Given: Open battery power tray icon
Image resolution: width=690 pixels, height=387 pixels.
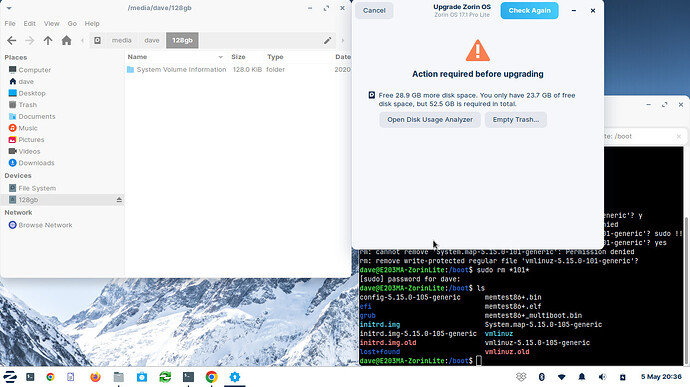Looking at the screenshot, I should pyautogui.click(x=622, y=377).
